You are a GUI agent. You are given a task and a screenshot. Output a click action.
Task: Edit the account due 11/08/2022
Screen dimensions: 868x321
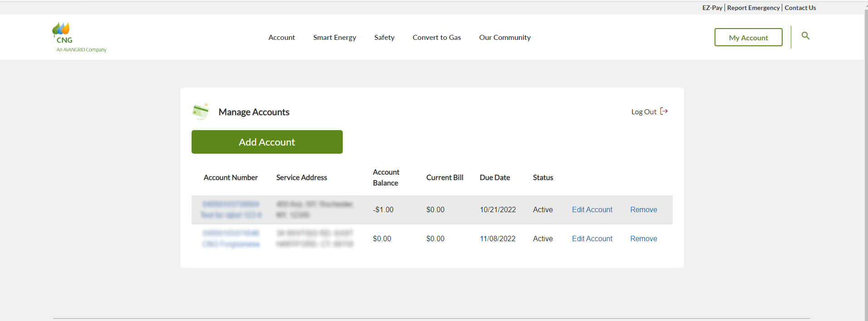pos(592,239)
